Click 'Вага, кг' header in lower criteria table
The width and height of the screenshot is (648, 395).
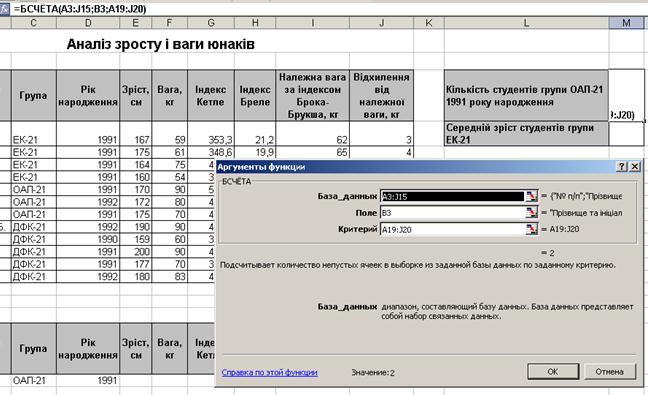pyautogui.click(x=169, y=349)
